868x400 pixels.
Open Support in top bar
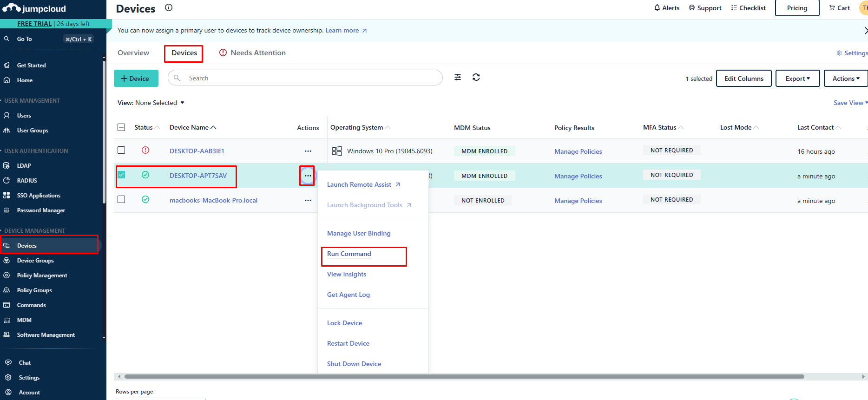(x=705, y=8)
